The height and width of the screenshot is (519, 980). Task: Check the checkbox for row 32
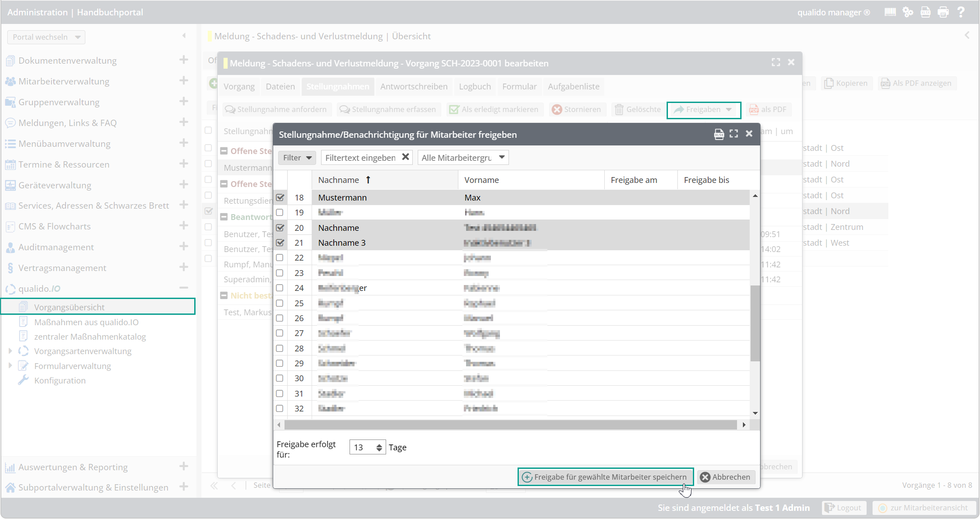(x=280, y=408)
